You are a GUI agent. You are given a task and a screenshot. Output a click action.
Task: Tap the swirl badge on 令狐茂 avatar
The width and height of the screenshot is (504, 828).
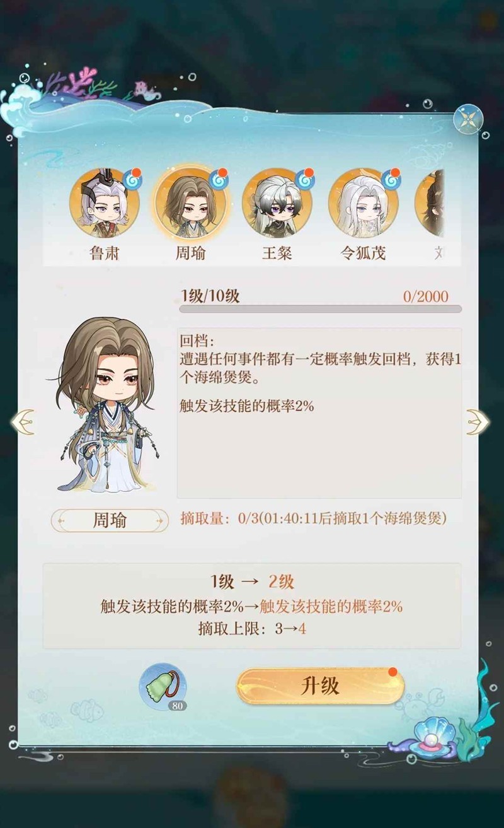[391, 178]
